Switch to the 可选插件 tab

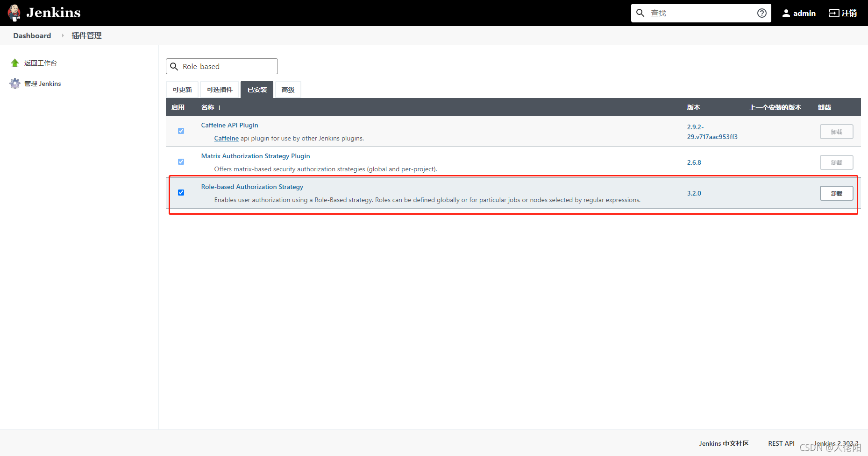click(220, 90)
